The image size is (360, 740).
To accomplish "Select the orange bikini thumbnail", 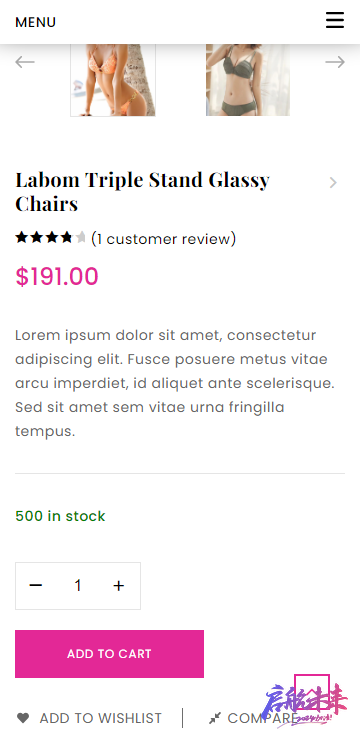I will click(x=113, y=80).
